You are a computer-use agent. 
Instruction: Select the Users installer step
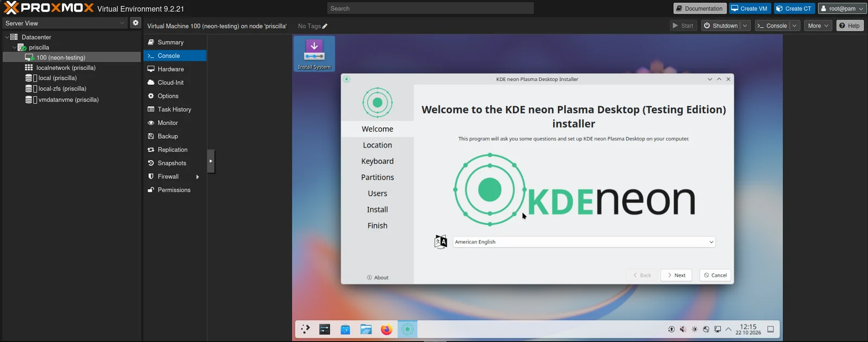[378, 193]
